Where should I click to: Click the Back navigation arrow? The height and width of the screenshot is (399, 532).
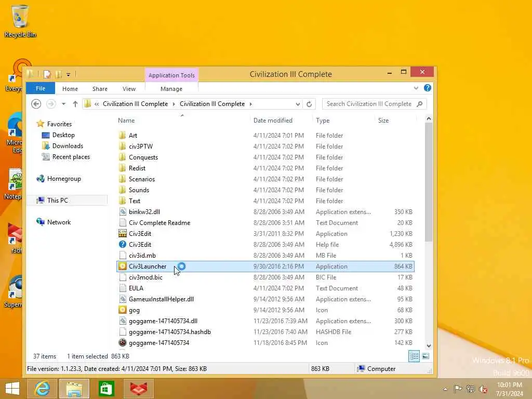[x=36, y=104]
